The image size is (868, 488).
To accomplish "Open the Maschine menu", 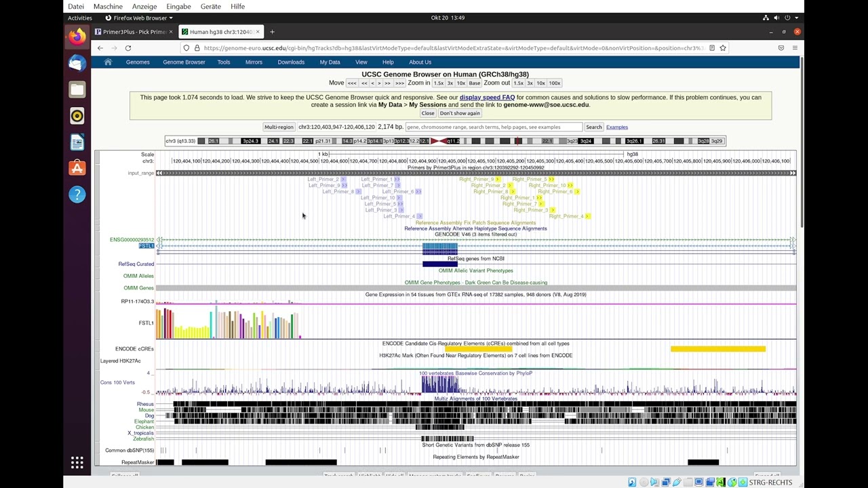I will pos(108,6).
